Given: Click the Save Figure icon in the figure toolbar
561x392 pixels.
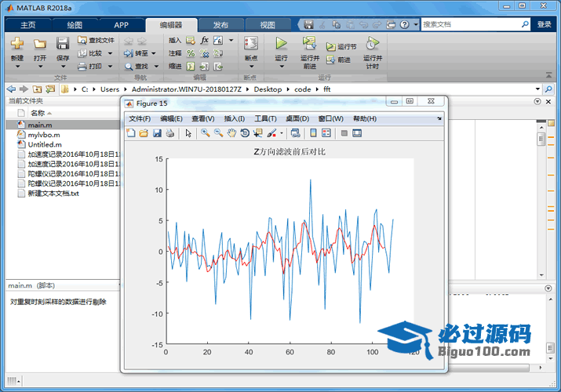Looking at the screenshot, I should (x=157, y=133).
